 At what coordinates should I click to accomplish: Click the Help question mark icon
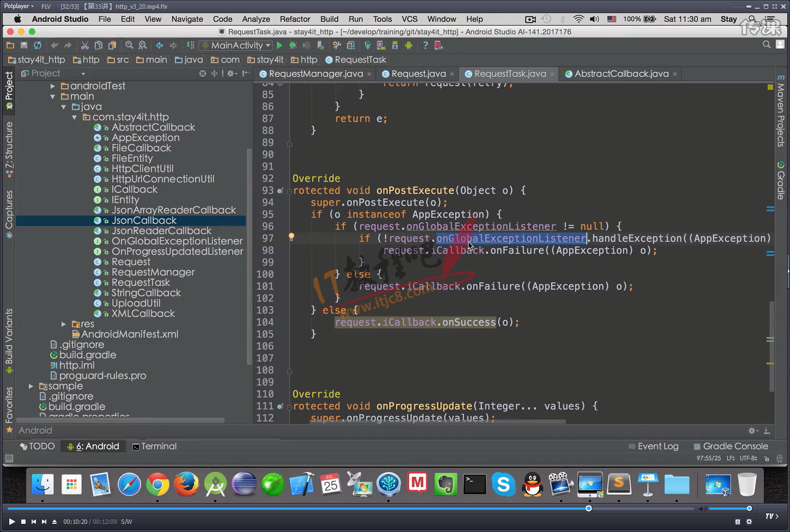pos(426,46)
